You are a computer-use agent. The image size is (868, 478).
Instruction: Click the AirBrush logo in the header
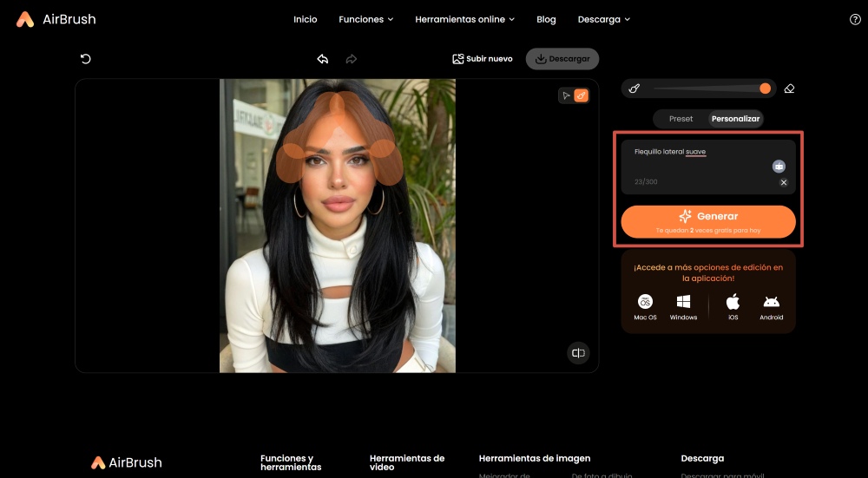[56, 19]
